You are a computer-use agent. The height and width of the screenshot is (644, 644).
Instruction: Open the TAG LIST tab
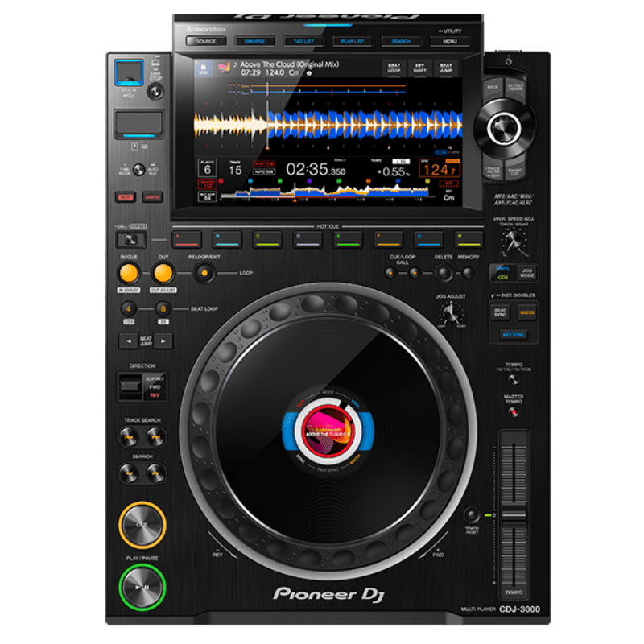(x=303, y=41)
